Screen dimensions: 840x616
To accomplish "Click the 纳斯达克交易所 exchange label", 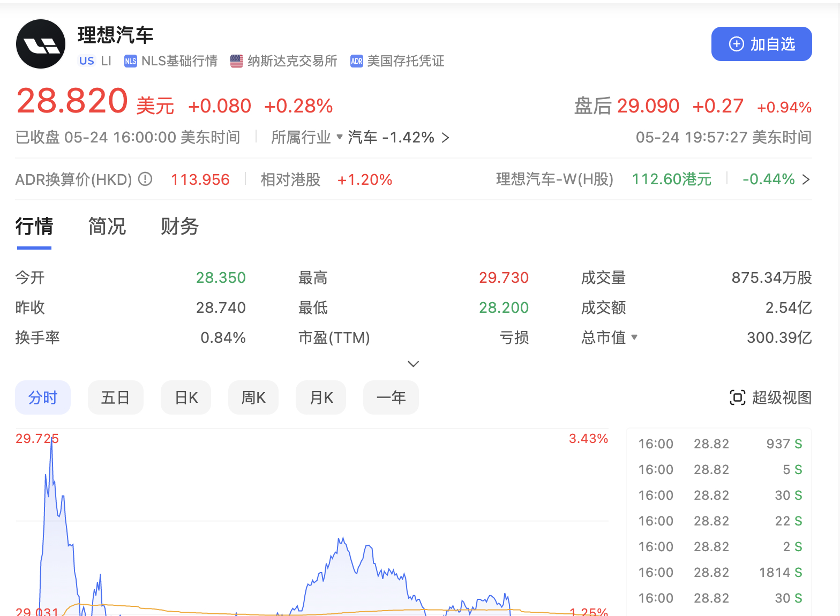I will (292, 61).
